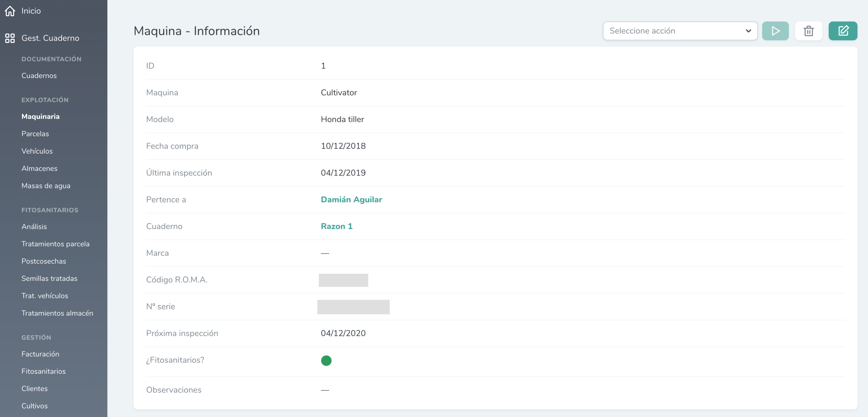This screenshot has height=417, width=868.
Task: Click the trash delete icon button
Action: click(x=808, y=31)
